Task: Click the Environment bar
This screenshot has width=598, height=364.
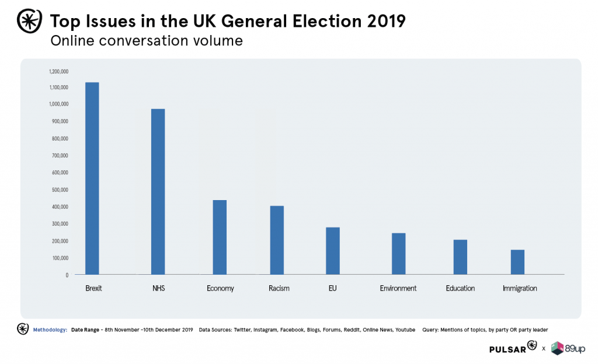Action: pos(398,254)
